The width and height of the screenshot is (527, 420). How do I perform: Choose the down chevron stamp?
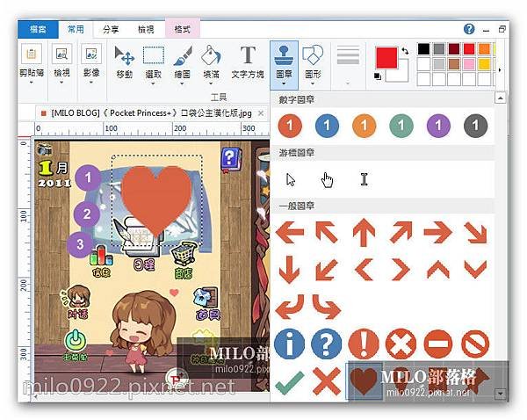click(475, 270)
